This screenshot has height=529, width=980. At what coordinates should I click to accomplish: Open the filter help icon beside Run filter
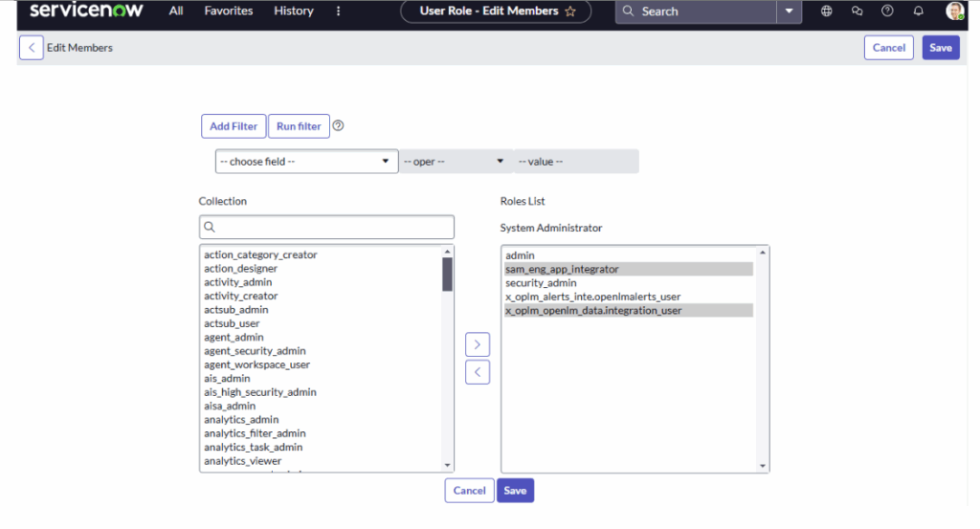pyautogui.click(x=338, y=125)
